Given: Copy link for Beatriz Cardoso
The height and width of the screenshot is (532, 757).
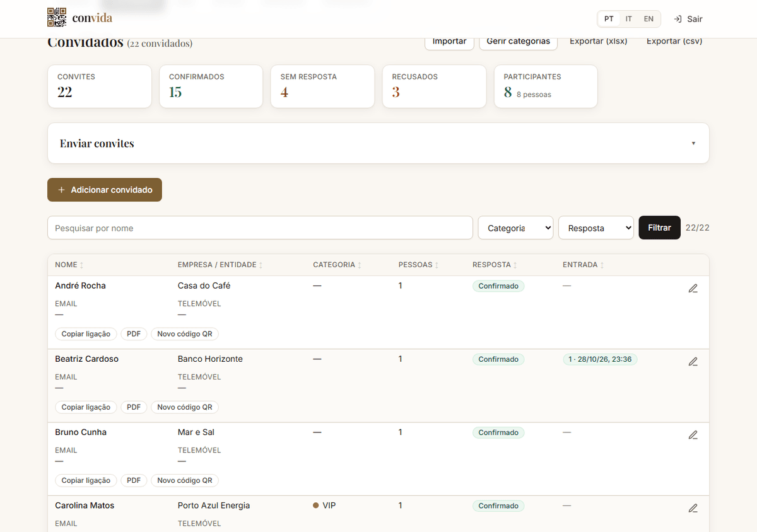Looking at the screenshot, I should 86,407.
